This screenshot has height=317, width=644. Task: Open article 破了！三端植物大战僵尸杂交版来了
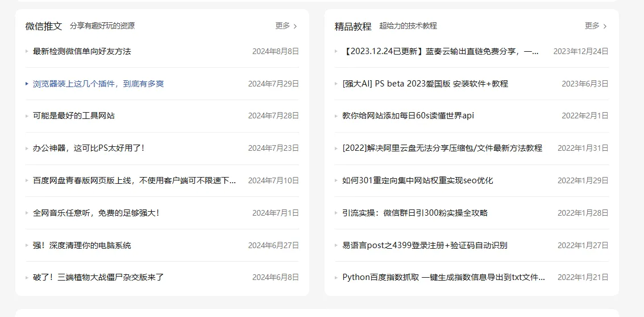pos(98,277)
